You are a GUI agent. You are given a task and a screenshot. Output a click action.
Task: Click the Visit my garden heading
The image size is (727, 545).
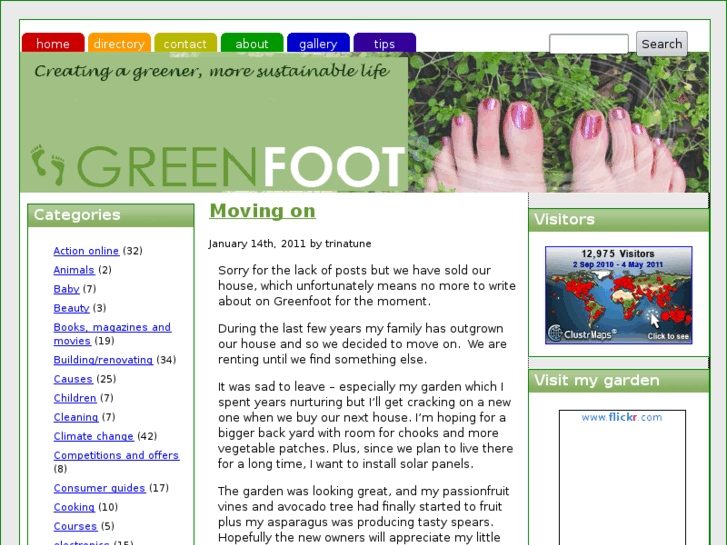(619, 380)
